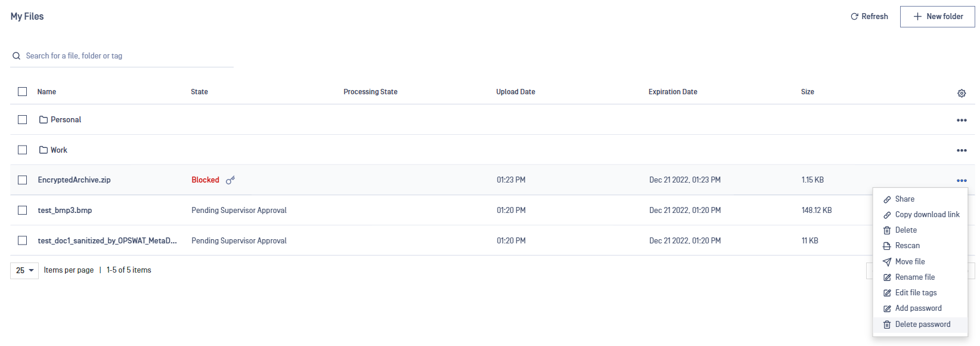
Task: Open the items per page dropdown
Action: (x=24, y=270)
